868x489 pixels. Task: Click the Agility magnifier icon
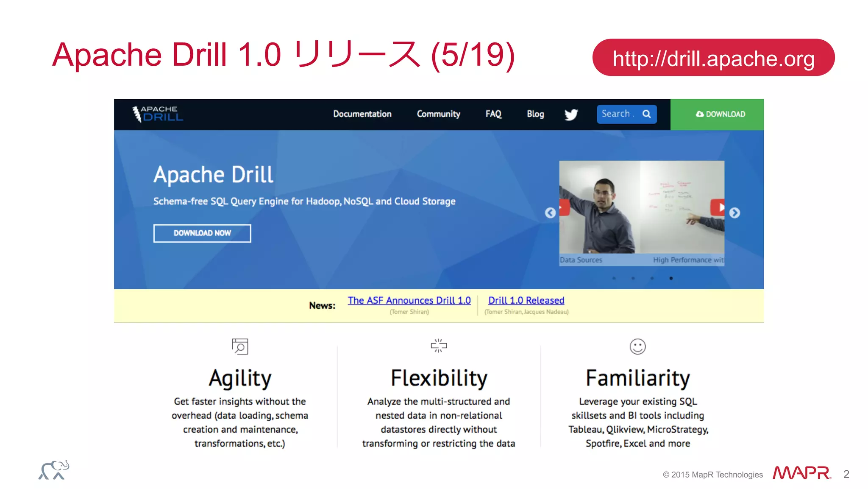pyautogui.click(x=240, y=346)
